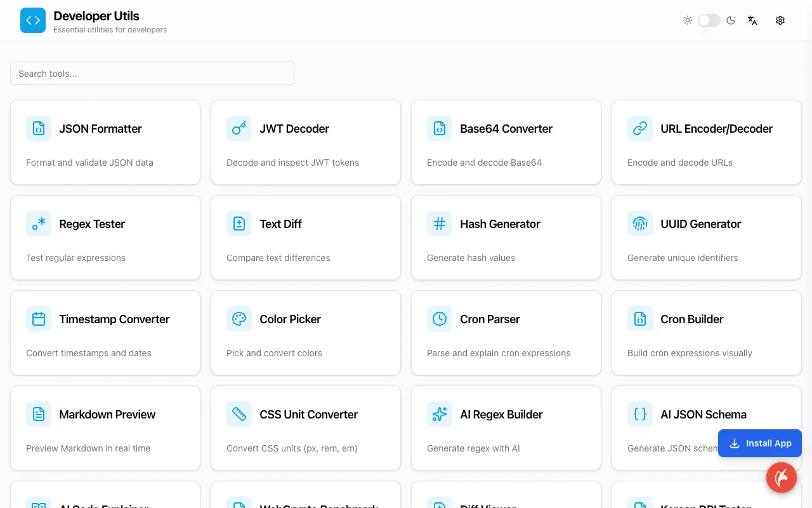This screenshot has width=812, height=508.
Task: Click the red floating bird button
Action: click(782, 478)
